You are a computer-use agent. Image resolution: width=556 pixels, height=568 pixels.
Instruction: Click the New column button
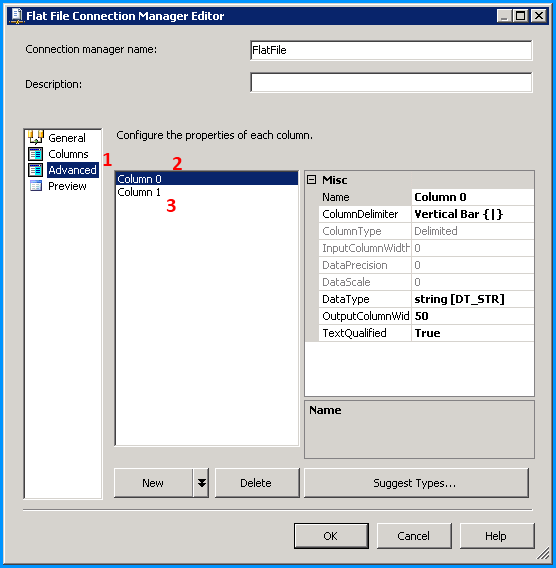153,483
